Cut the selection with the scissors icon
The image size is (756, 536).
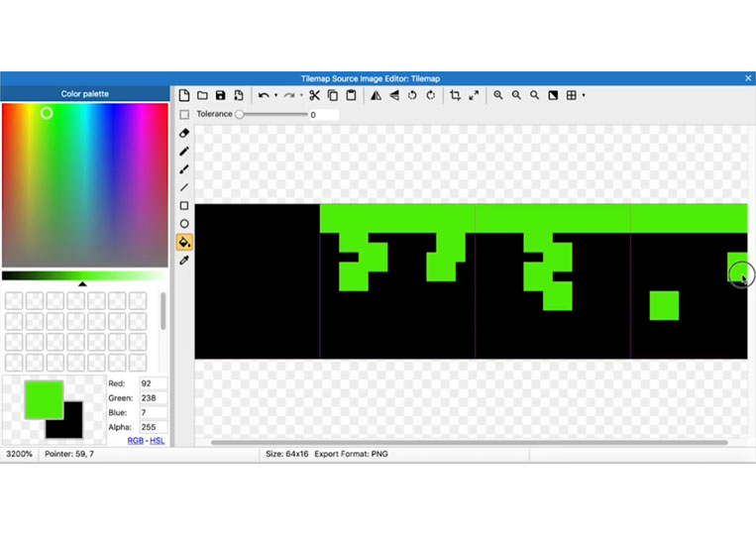click(x=314, y=95)
